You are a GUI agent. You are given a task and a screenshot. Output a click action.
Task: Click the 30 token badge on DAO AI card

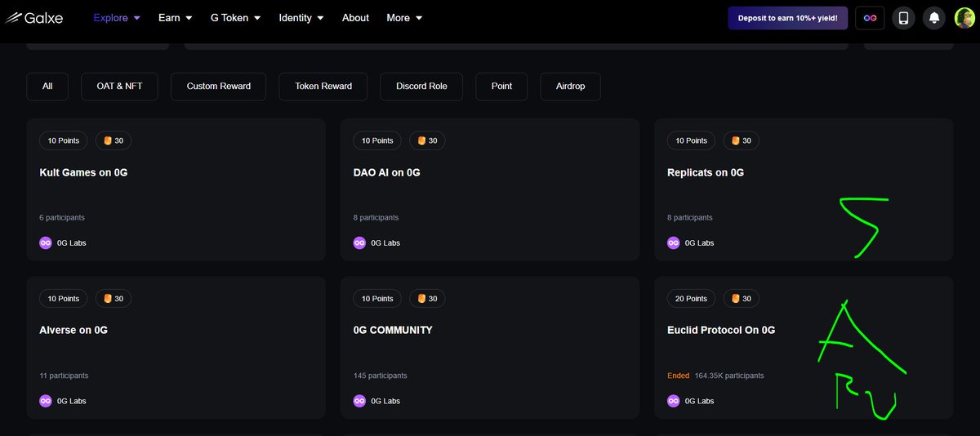pyautogui.click(x=427, y=140)
